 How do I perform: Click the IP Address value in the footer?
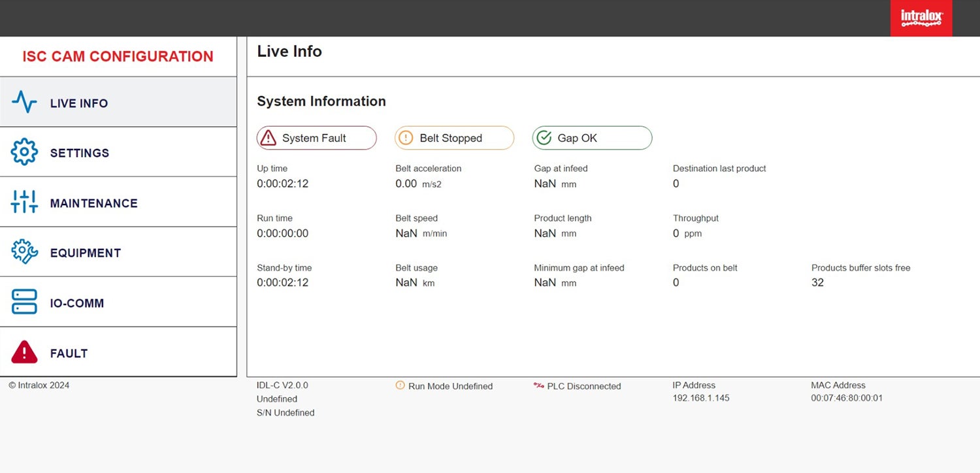(x=700, y=398)
